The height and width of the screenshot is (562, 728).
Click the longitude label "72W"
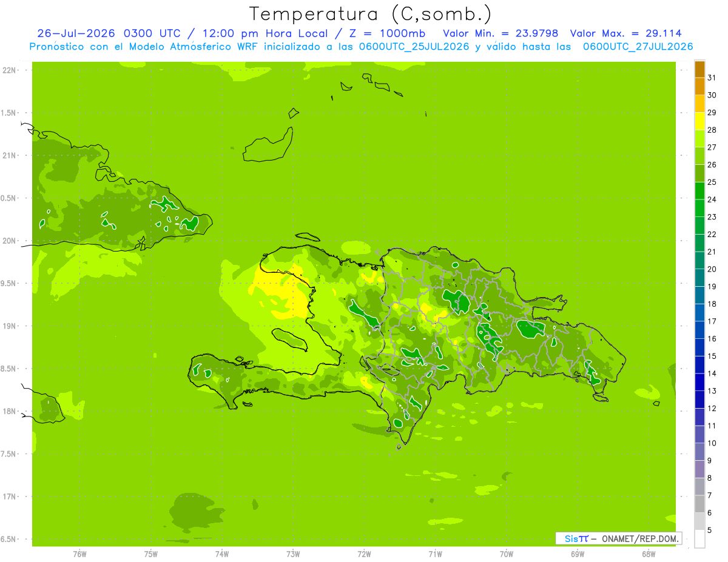coord(364,554)
